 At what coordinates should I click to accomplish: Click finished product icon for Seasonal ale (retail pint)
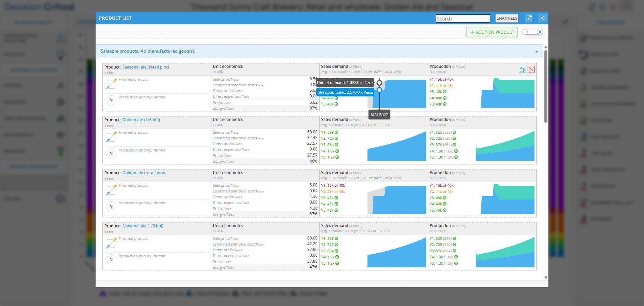(x=111, y=84)
